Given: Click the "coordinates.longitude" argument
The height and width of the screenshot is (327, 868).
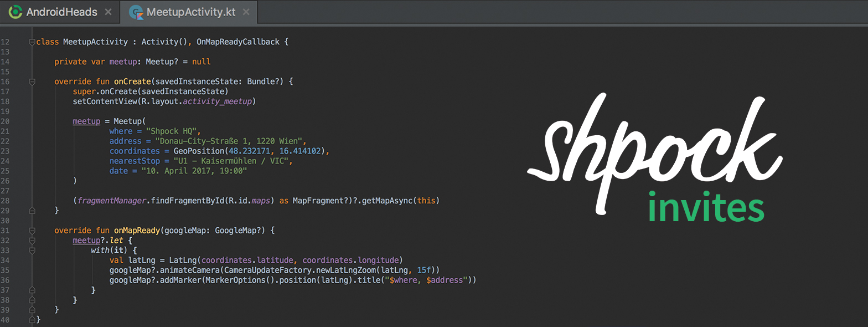Looking at the screenshot, I should 350,260.
